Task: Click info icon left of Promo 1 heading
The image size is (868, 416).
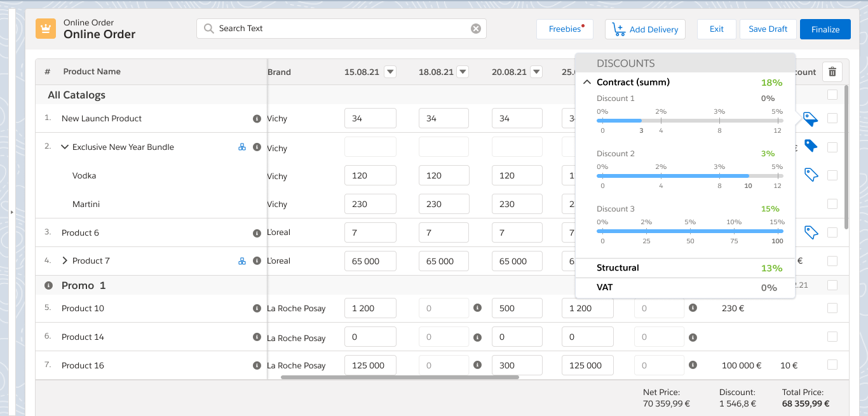Action: click(x=48, y=286)
